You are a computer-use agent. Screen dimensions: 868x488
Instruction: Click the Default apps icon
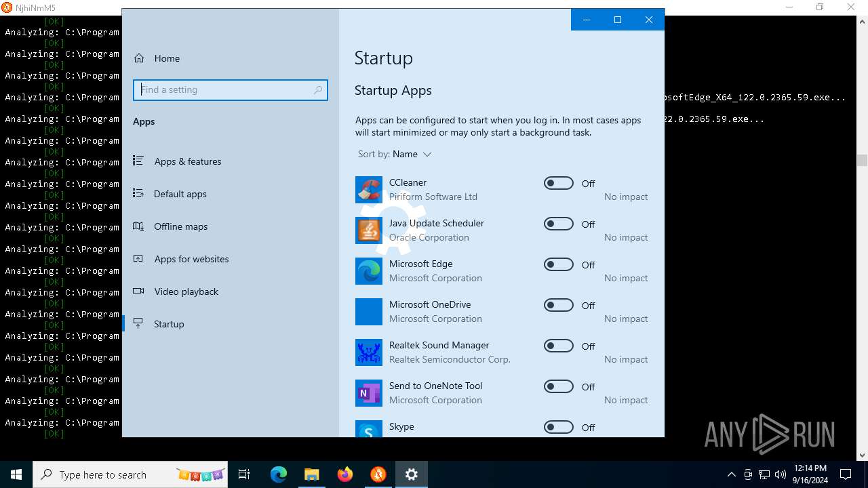[138, 194]
